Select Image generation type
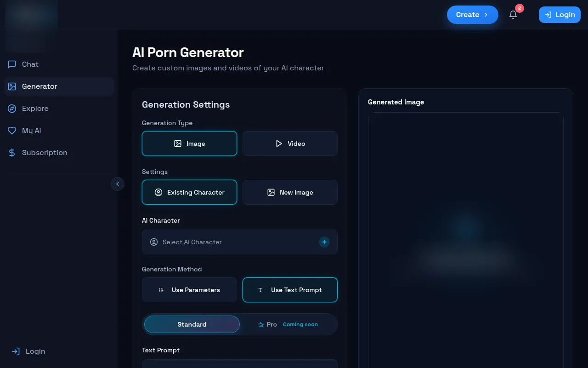The image size is (588, 368). [x=189, y=144]
